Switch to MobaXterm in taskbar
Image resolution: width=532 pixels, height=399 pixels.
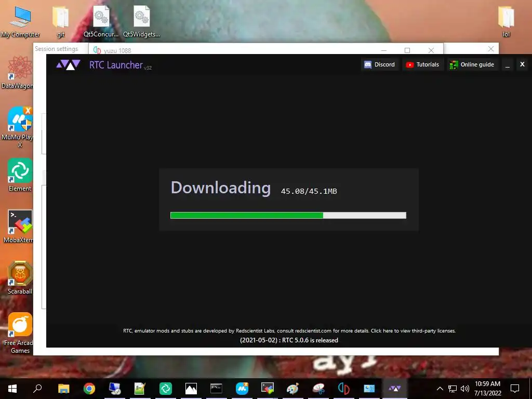(x=268, y=389)
